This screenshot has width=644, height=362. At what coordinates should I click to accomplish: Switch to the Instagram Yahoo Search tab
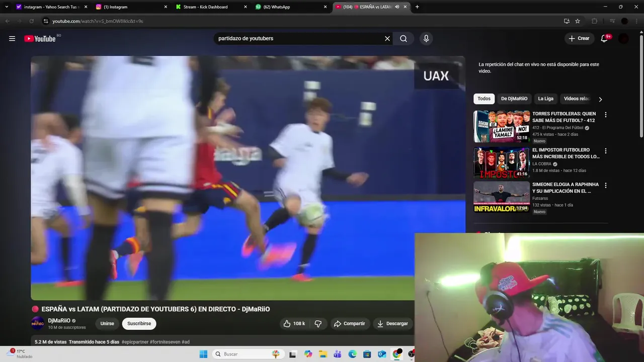click(x=50, y=7)
